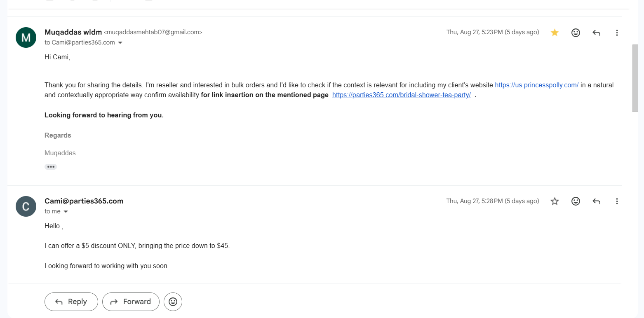Add emoji reaction to Muqaddas message
The width and height of the screenshot is (644, 318).
(x=576, y=33)
